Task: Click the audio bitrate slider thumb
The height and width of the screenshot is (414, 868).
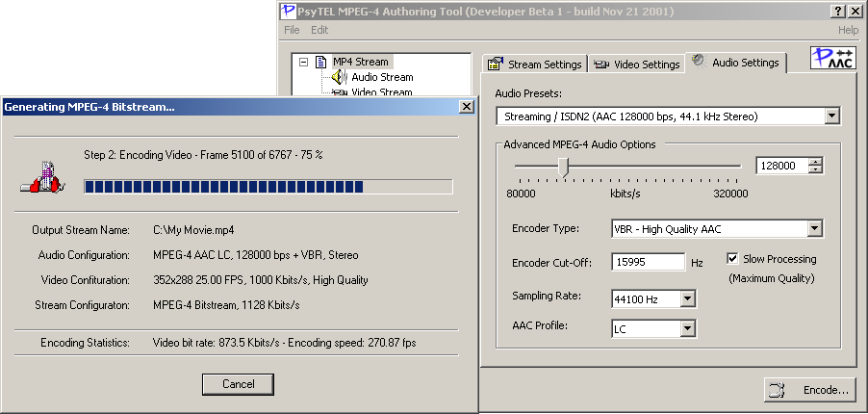Action: coord(564,167)
